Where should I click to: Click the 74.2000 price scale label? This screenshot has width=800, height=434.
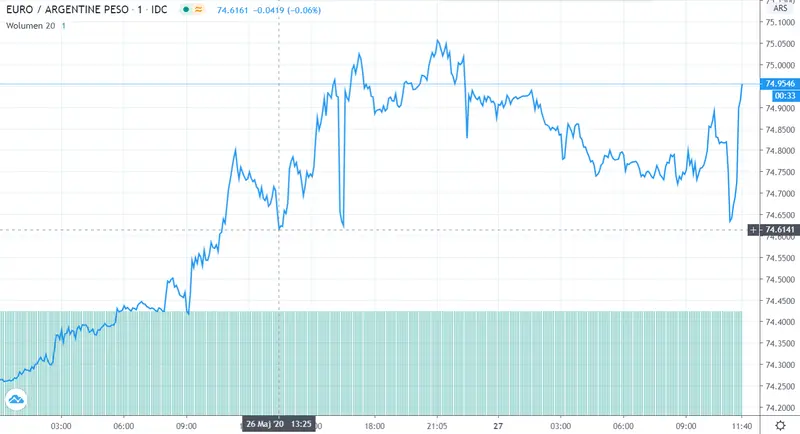pyautogui.click(x=779, y=408)
